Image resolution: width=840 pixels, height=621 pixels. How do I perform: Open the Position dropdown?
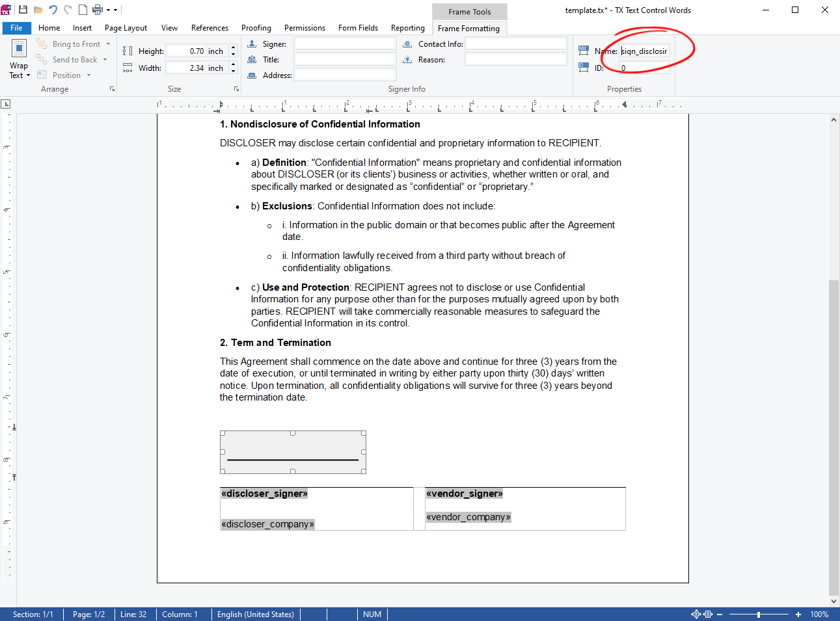click(64, 75)
